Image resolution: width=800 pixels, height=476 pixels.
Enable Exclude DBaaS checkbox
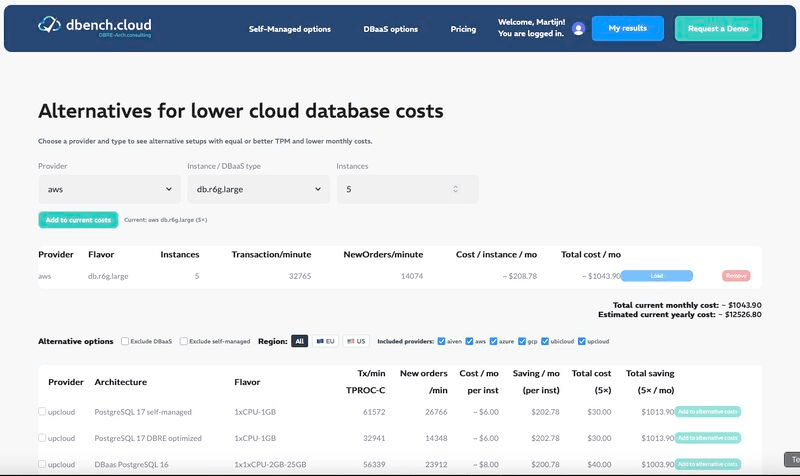125,341
